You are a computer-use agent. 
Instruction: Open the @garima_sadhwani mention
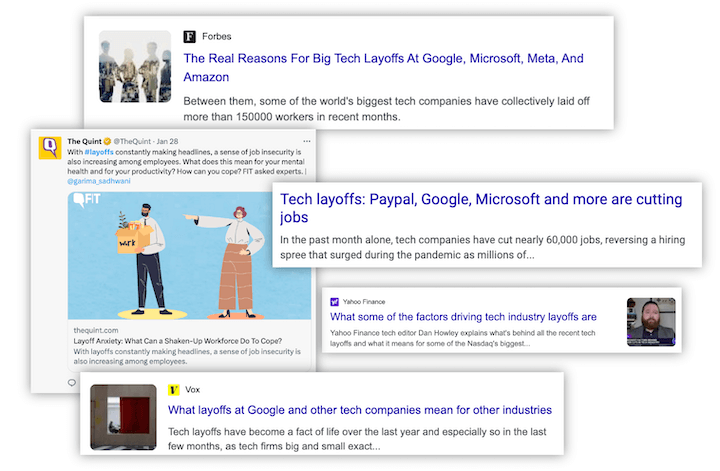click(x=99, y=181)
